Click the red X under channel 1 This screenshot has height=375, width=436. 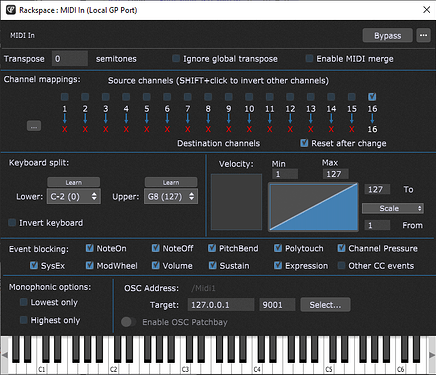(x=65, y=129)
